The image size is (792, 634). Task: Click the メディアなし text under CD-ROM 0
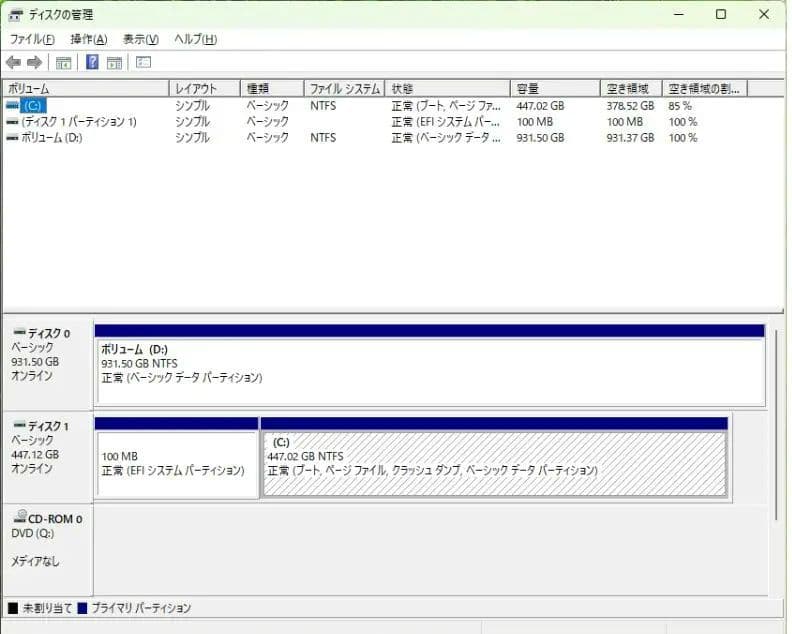click(35, 561)
